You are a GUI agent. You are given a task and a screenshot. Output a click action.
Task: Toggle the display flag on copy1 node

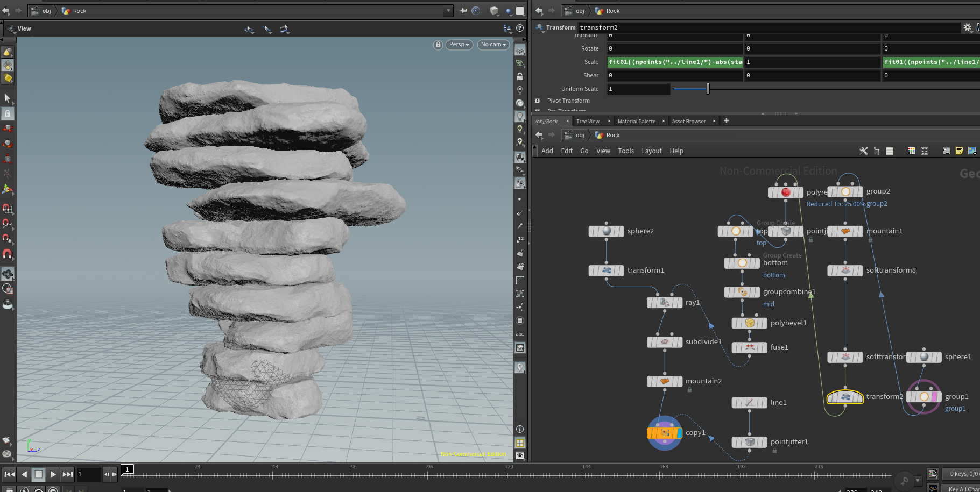(680, 433)
